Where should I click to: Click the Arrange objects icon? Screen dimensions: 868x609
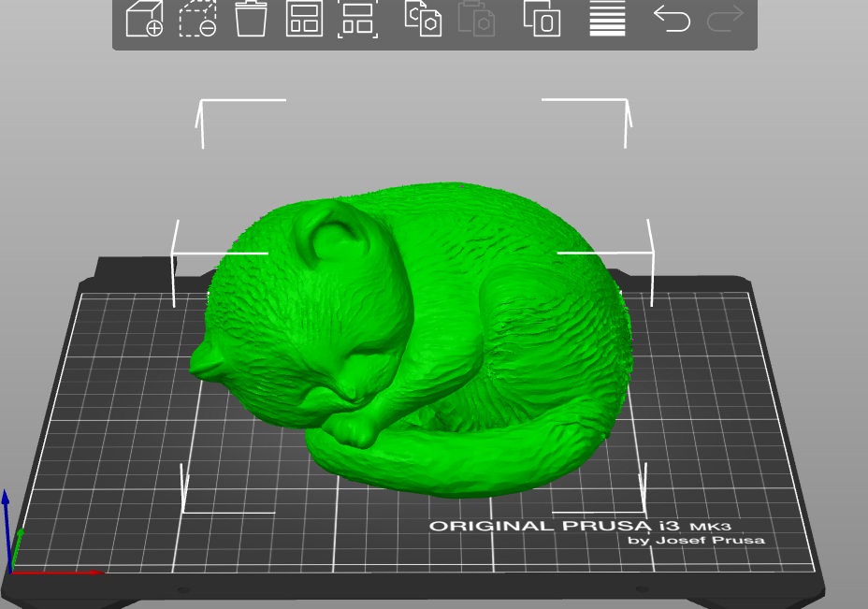[304, 19]
